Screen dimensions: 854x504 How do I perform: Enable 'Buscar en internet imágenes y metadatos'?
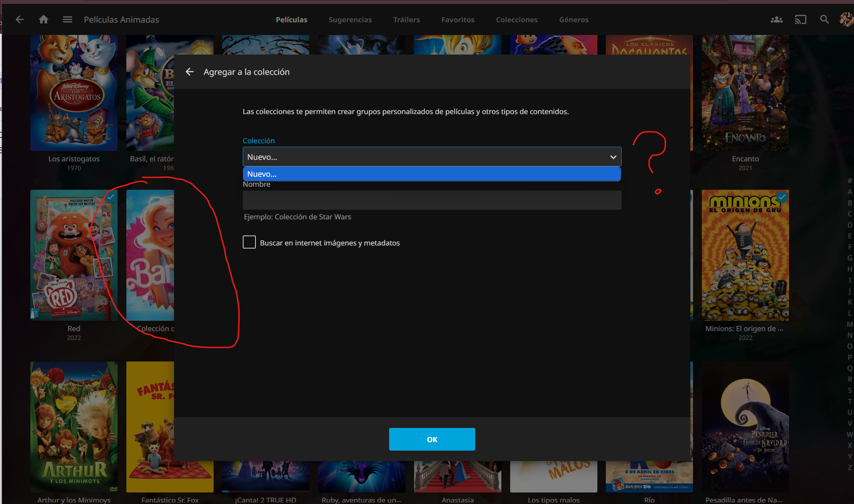(x=249, y=242)
